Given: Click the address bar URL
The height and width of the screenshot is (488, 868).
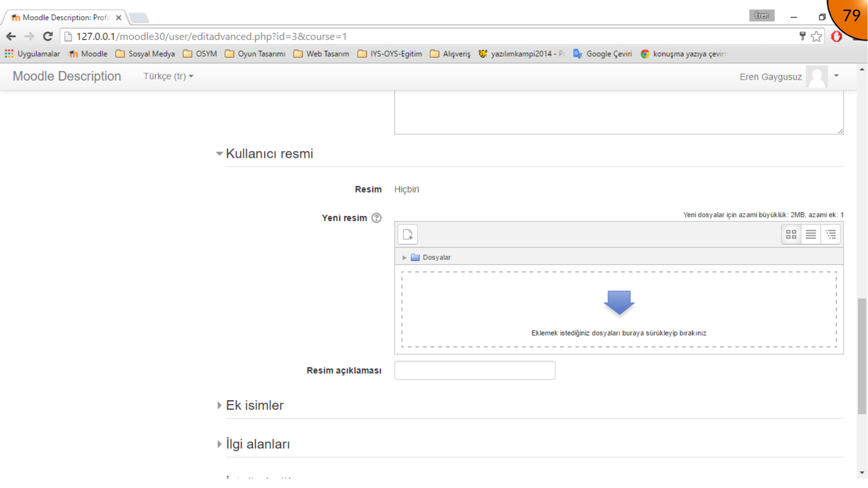Looking at the screenshot, I should point(211,37).
